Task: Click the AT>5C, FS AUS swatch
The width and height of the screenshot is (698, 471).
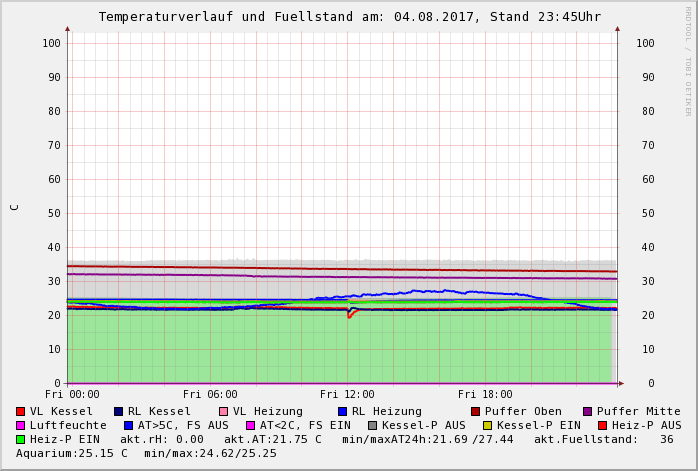Action: point(128,425)
